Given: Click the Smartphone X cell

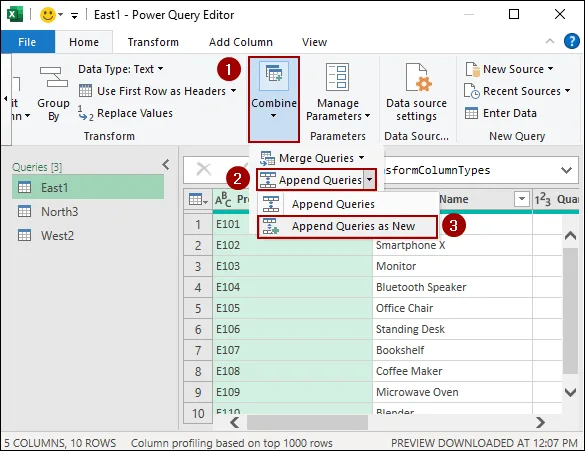Looking at the screenshot, I should pyautogui.click(x=452, y=245).
